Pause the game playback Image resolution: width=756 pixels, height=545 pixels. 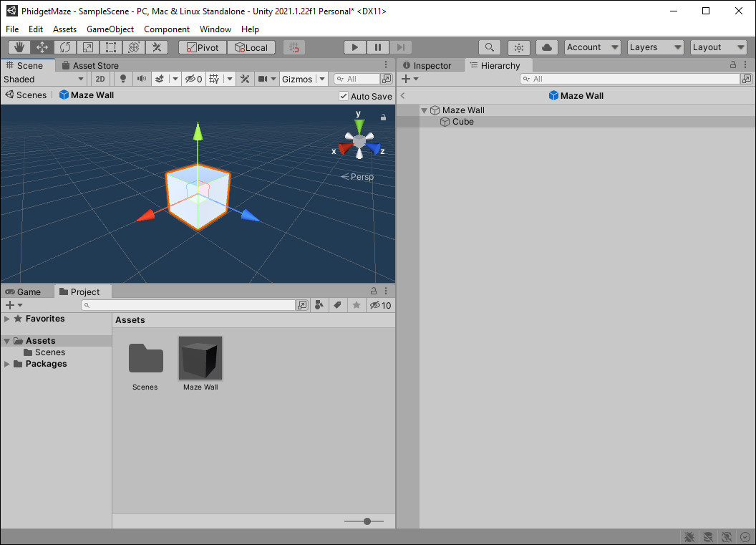click(378, 47)
